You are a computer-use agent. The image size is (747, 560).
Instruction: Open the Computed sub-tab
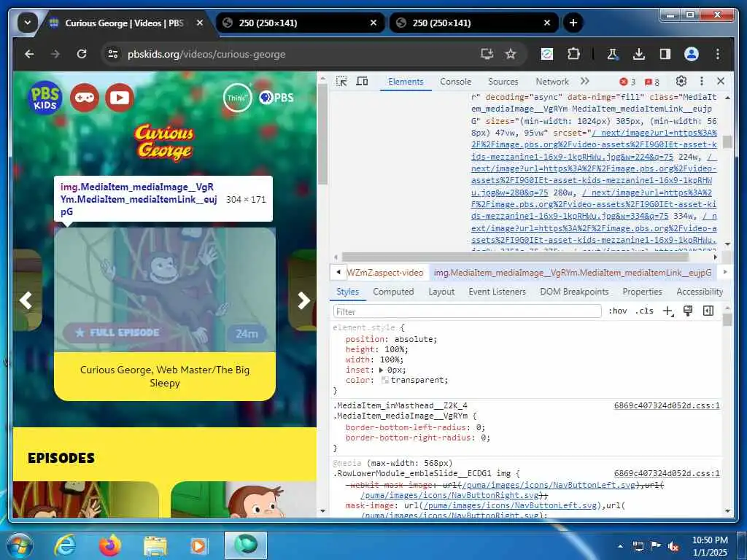393,292
